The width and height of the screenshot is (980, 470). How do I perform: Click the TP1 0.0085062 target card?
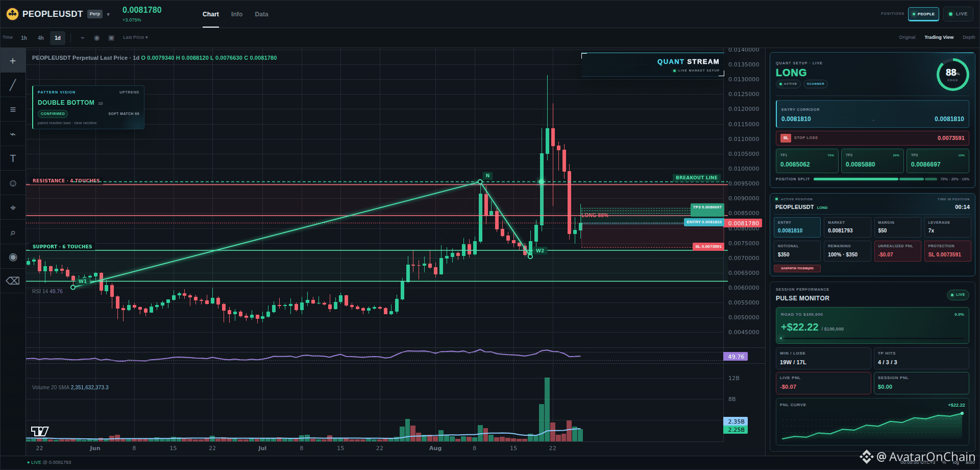coord(807,161)
